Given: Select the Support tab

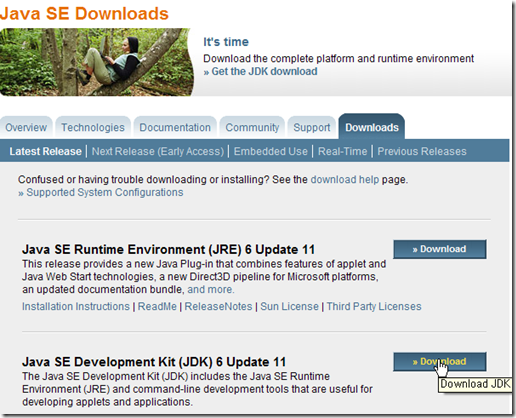Looking at the screenshot, I should [x=312, y=127].
